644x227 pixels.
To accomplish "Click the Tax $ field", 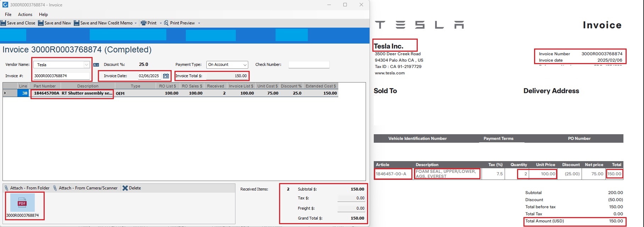I will point(351,198).
